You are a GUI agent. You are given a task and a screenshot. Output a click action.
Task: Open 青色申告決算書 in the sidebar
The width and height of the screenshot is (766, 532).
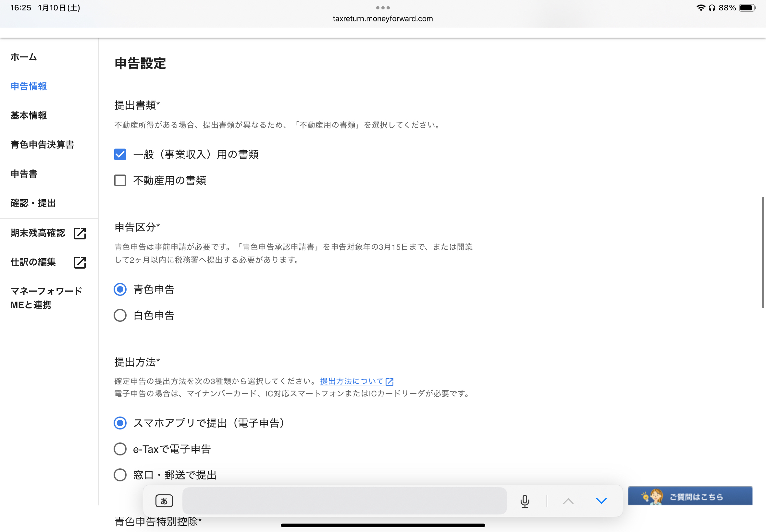point(42,145)
